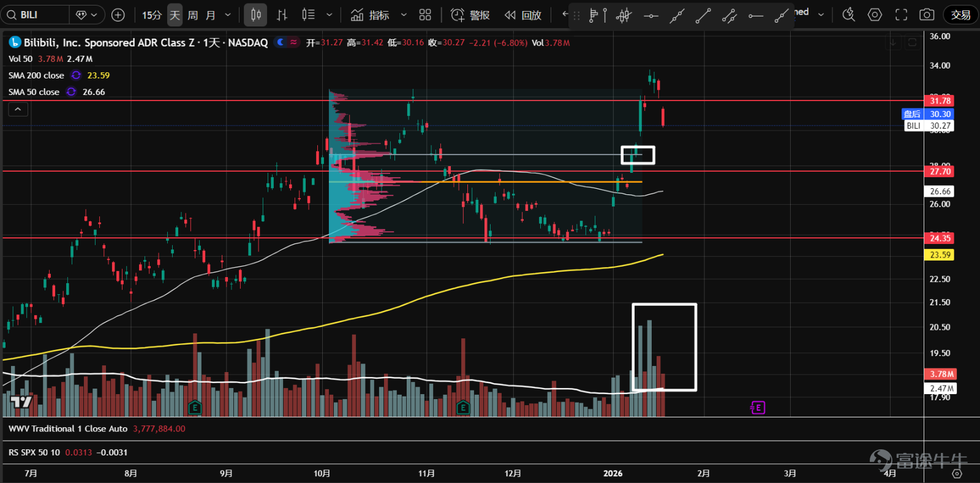980x483 pixels.
Task: Open the 指标 indicators dialog
Action: point(370,15)
